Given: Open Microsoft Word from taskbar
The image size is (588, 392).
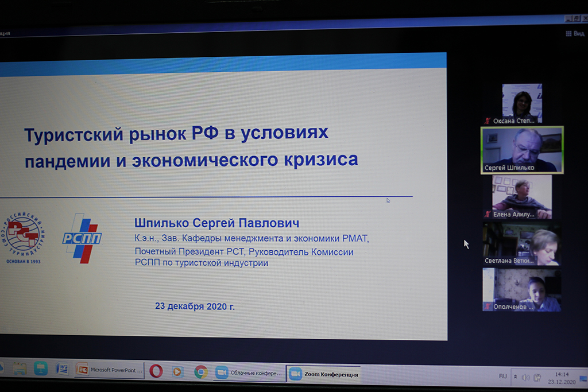Looking at the screenshot, I should 62,368.
